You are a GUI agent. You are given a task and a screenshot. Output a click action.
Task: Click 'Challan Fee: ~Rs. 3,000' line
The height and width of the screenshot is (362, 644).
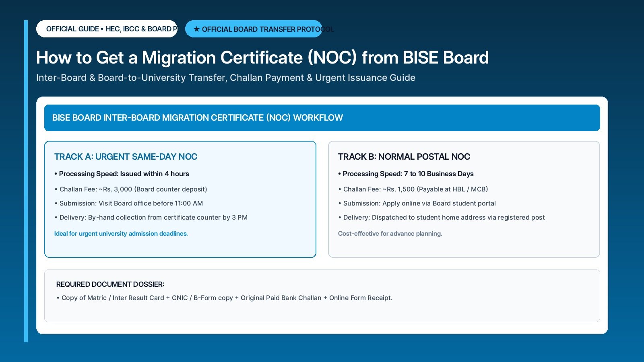pyautogui.click(x=131, y=189)
